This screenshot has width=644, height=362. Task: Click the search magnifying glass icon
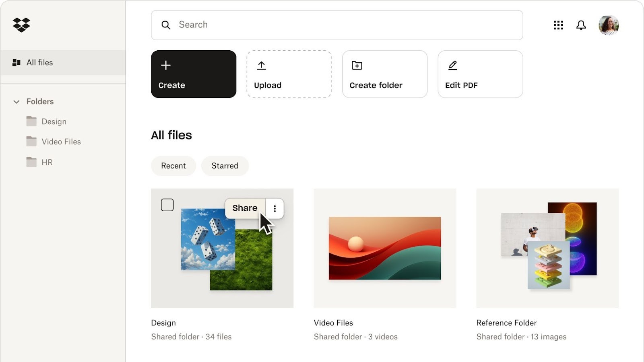click(x=166, y=25)
